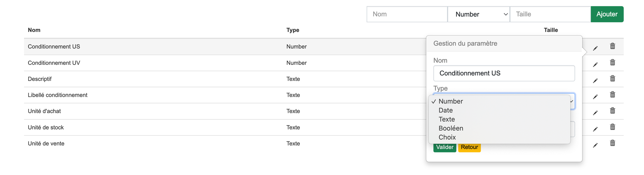The image size is (644, 175).
Task: Click the Ajouter button to add parameter
Action: coord(607,14)
